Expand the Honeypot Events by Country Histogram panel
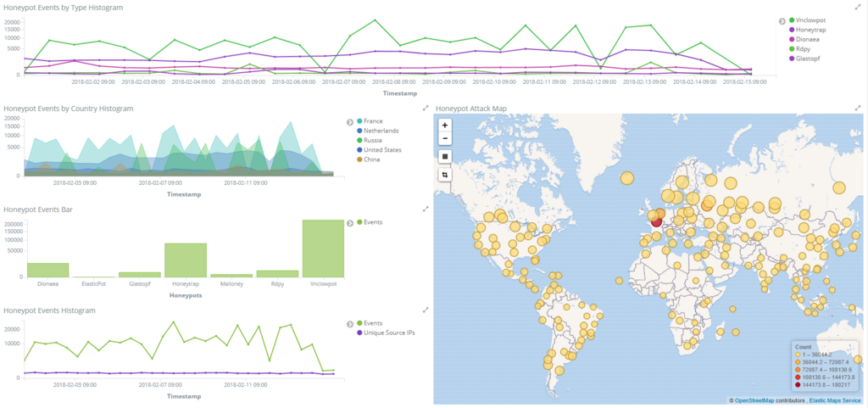This screenshot has height=408, width=868. 426,108
